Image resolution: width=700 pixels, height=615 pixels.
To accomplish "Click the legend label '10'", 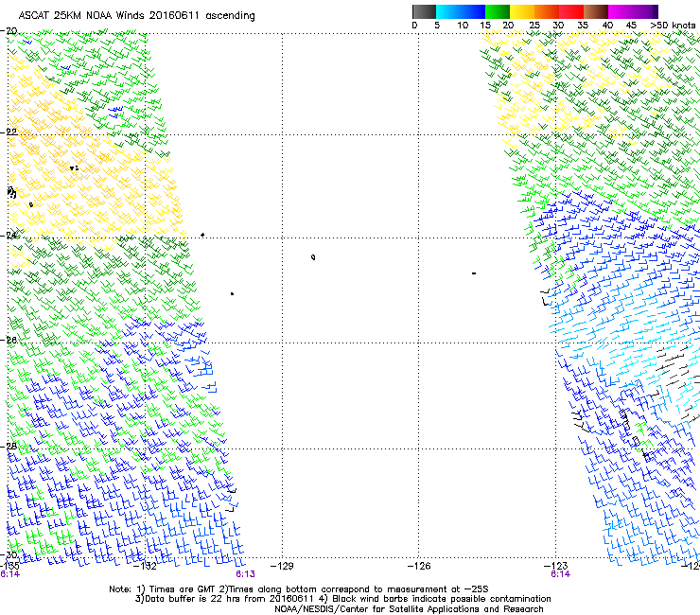I will (463, 26).
